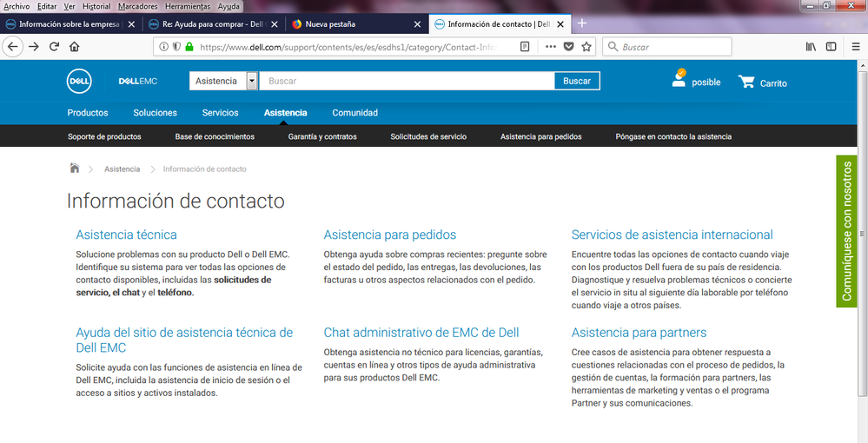The width and height of the screenshot is (868, 443).
Task: Open page actions three-dot menu
Action: pyautogui.click(x=550, y=47)
